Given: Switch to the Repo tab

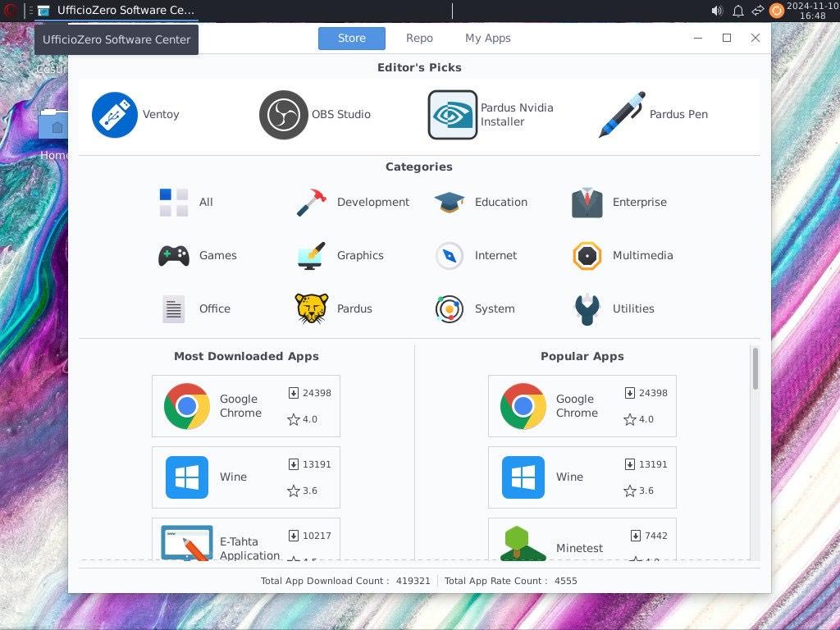Looking at the screenshot, I should pyautogui.click(x=419, y=39).
